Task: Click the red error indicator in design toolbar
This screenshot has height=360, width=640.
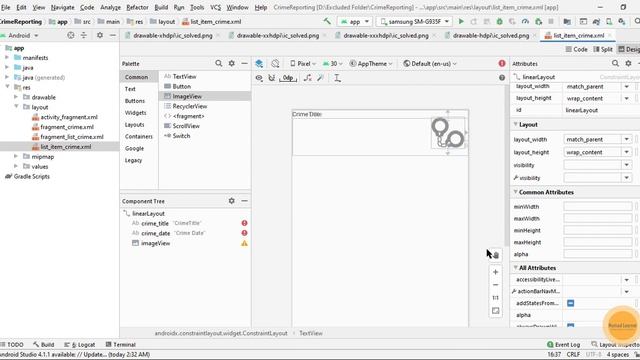Action: [502, 63]
